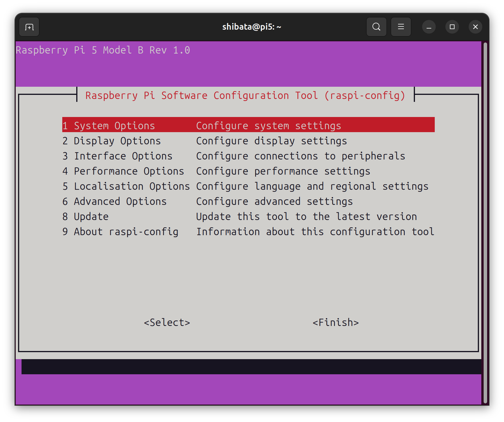Open the terminal hamburger menu
The image size is (504, 422).
click(401, 27)
